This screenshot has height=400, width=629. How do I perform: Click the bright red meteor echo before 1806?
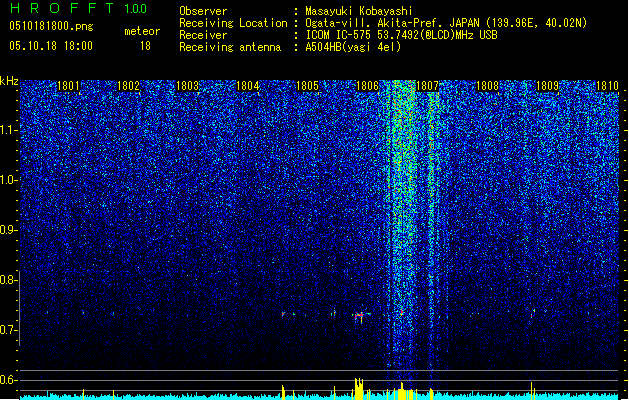point(360,316)
